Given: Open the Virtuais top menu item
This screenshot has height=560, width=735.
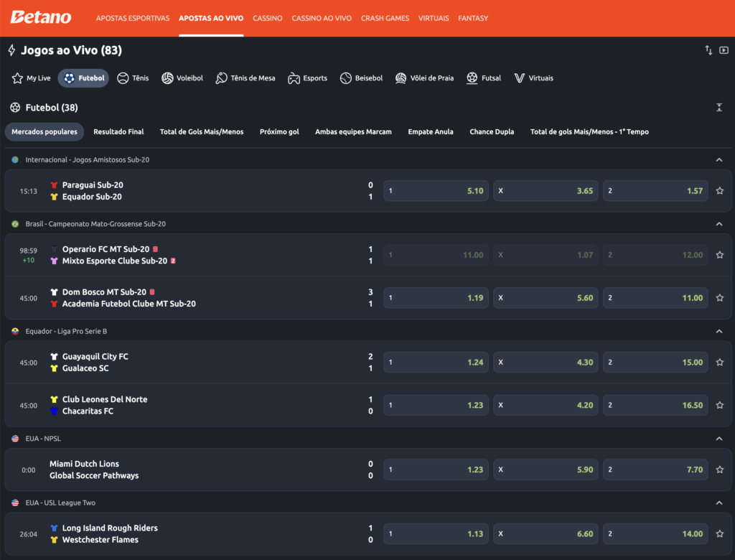Looking at the screenshot, I should (434, 18).
